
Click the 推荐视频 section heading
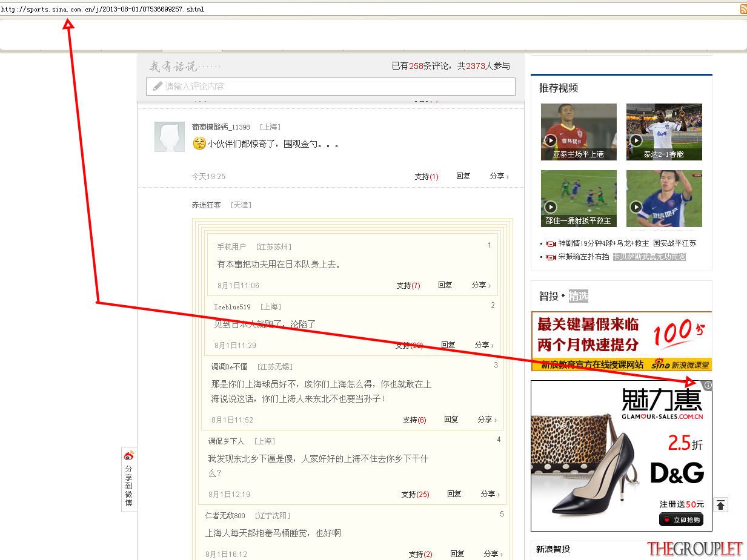559,88
